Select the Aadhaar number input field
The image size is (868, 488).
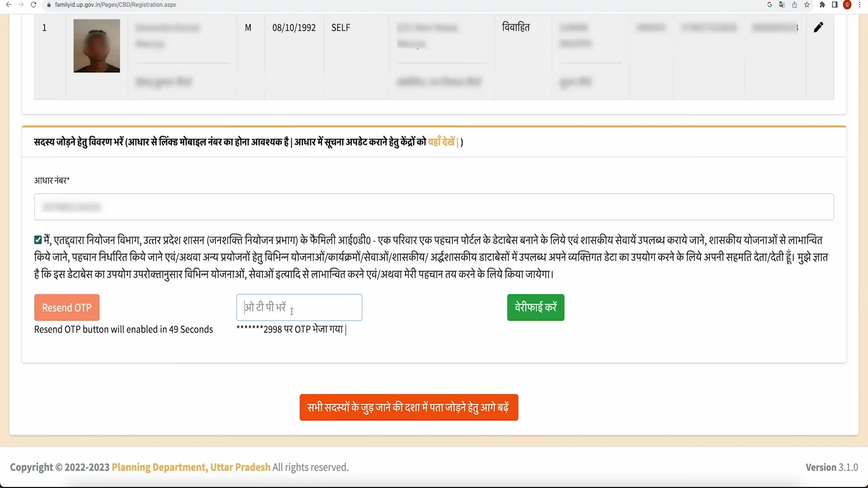(x=434, y=207)
